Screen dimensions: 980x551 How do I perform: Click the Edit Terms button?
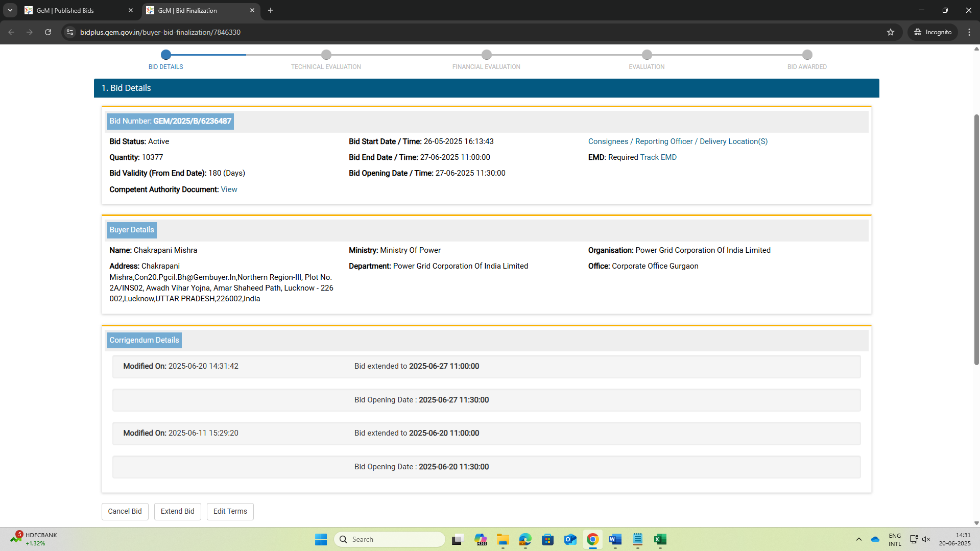[x=230, y=511]
